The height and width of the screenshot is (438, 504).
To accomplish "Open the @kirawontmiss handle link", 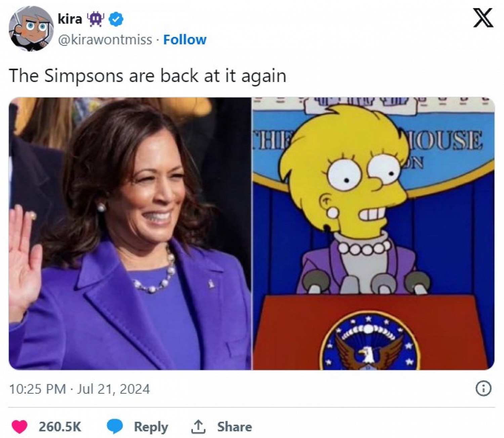I will (x=105, y=40).
